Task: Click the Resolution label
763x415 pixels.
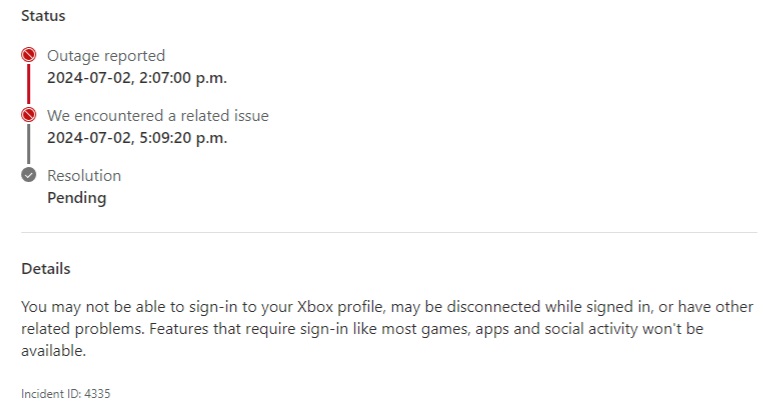Action: click(x=84, y=176)
